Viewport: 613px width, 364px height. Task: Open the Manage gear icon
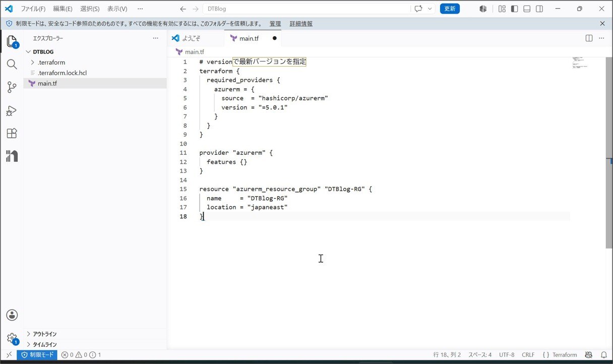tap(12, 338)
